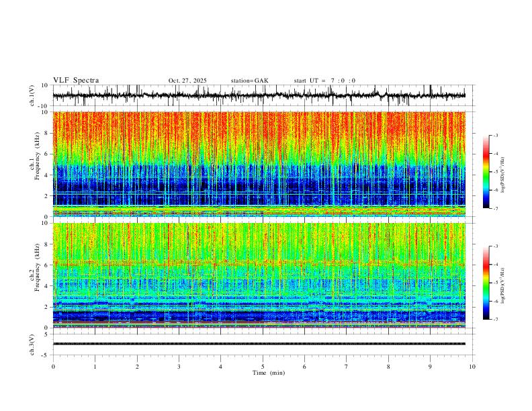This screenshot has height=411, width=532.
Task: Click time axis tick label 3
Action: point(179,367)
